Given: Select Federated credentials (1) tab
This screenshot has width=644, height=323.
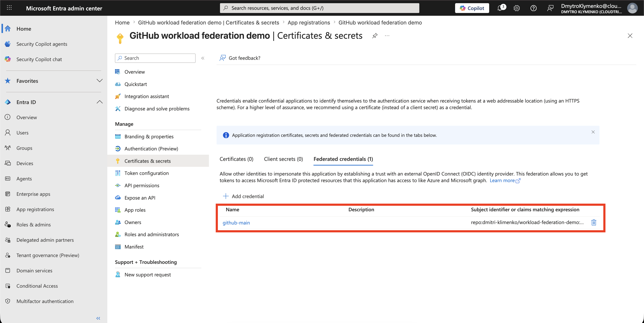Looking at the screenshot, I should tap(343, 159).
